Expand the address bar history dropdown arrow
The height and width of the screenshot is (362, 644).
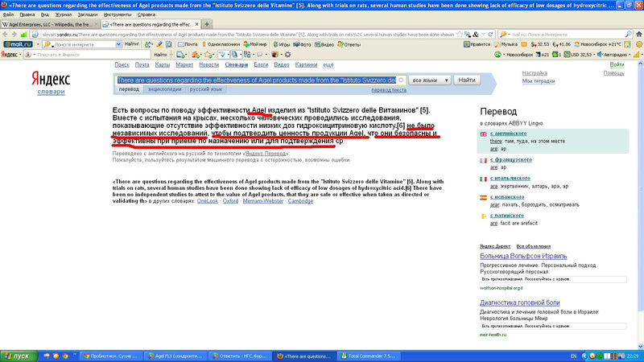[484, 35]
